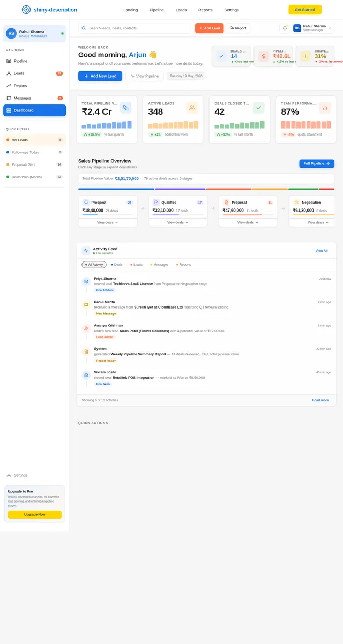343x644 pixels.
Task: Click the blue Add New Lead button
Action: coord(100,76)
